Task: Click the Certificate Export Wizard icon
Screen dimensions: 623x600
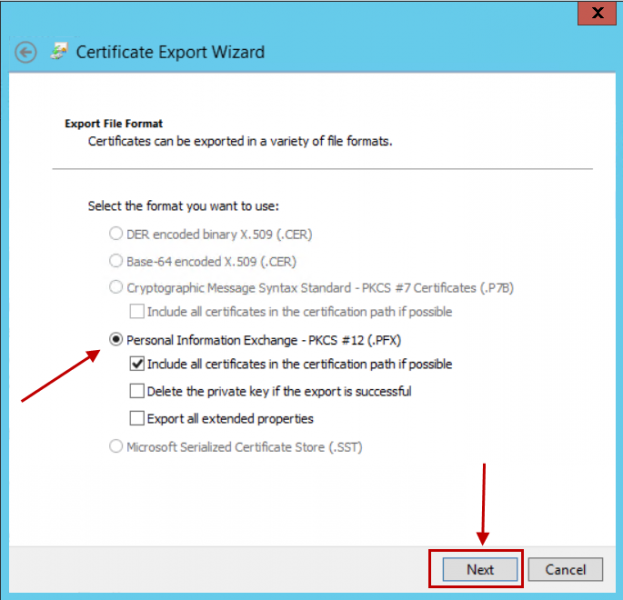Action: point(60,51)
